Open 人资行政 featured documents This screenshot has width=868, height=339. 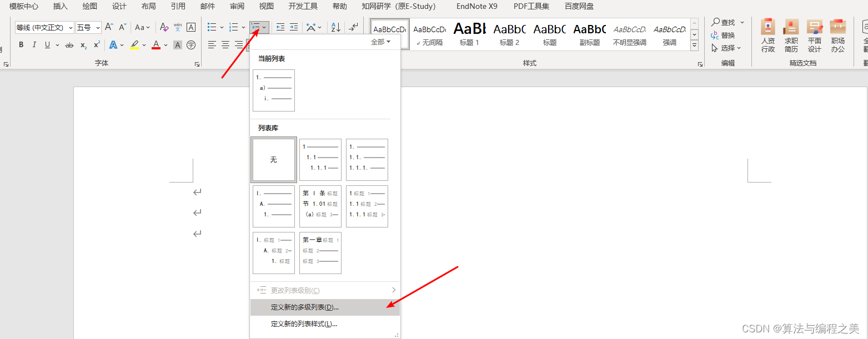point(768,35)
